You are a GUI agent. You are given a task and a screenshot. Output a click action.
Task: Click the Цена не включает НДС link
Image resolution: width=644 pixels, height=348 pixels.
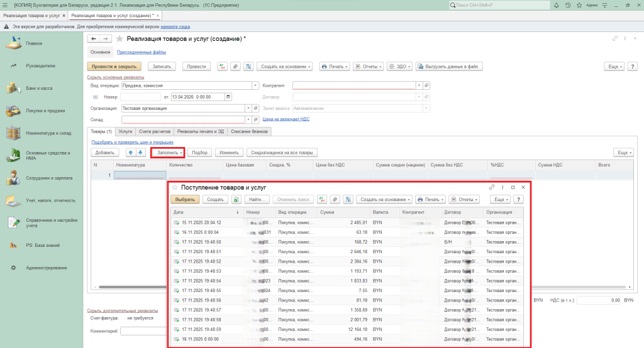[286, 119]
